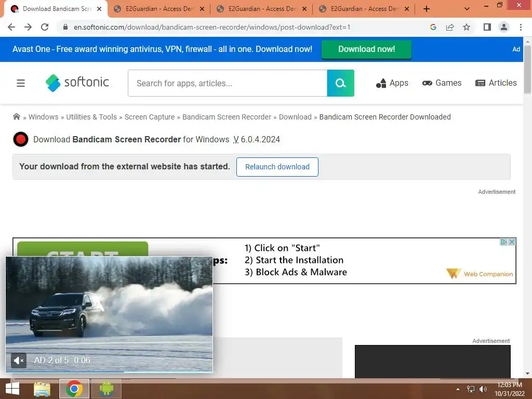
Task: Open Chrome three-dot menu
Action: pyautogui.click(x=521, y=27)
